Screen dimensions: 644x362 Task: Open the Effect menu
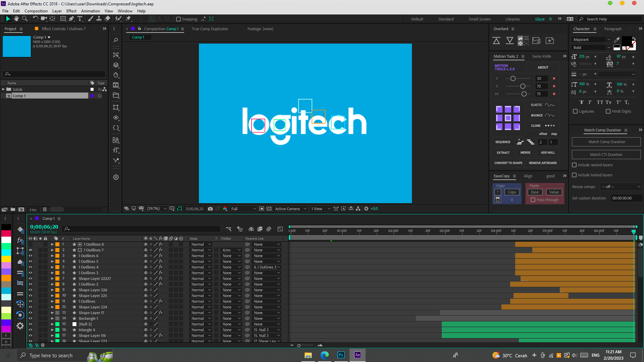pyautogui.click(x=71, y=11)
